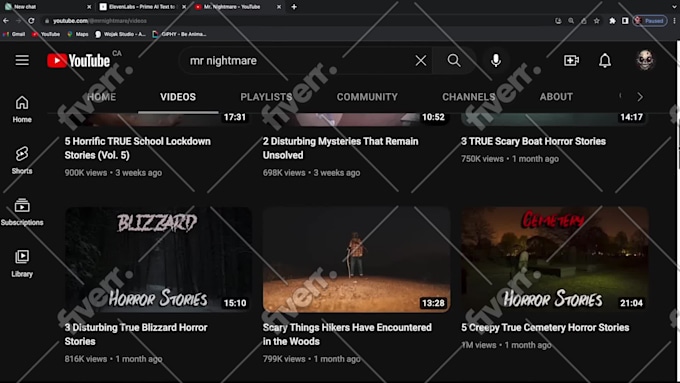This screenshot has width=680, height=383.
Task: Click the browser forward arrow
Action: (18, 20)
